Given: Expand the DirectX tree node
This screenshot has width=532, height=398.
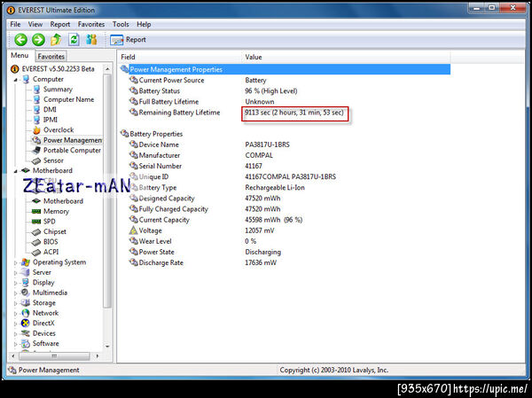Looking at the screenshot, I should pyautogui.click(x=16, y=324).
